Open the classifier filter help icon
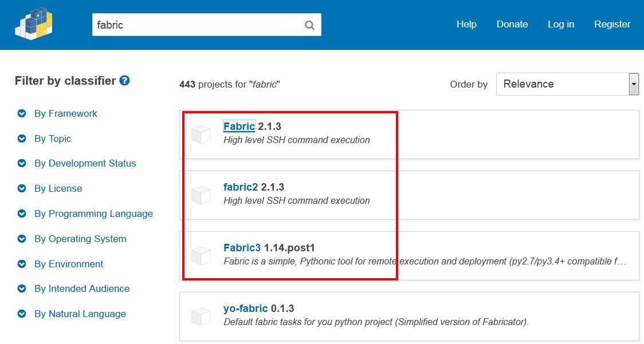The height and width of the screenshot is (344, 644). [124, 81]
